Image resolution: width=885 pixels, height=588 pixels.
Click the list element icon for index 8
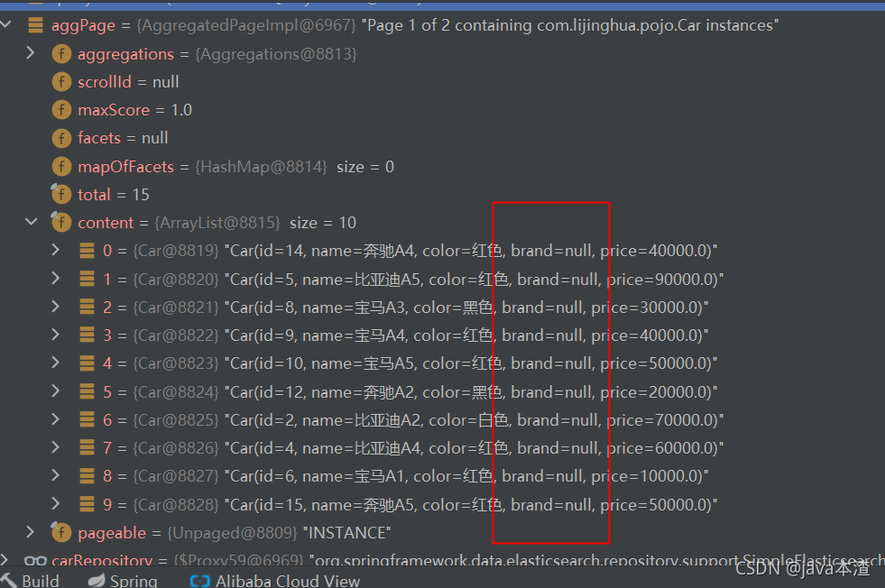[x=87, y=476]
